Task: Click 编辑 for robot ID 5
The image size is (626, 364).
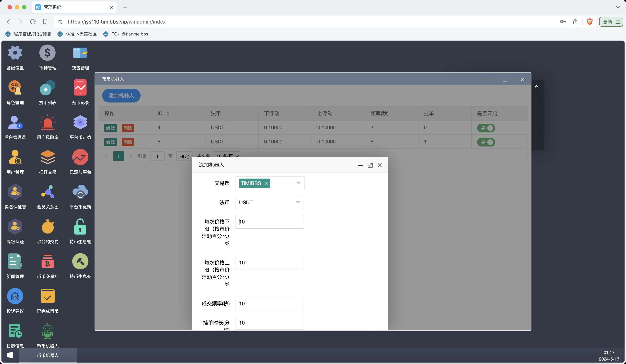Action: [x=110, y=142]
